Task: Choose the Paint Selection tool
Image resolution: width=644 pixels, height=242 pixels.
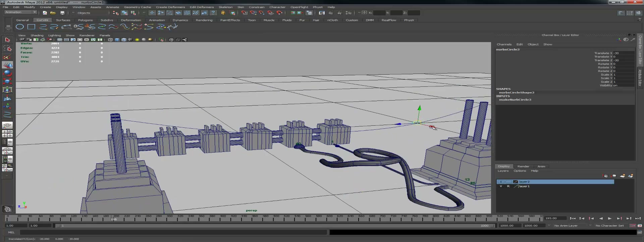Action: (x=7, y=56)
